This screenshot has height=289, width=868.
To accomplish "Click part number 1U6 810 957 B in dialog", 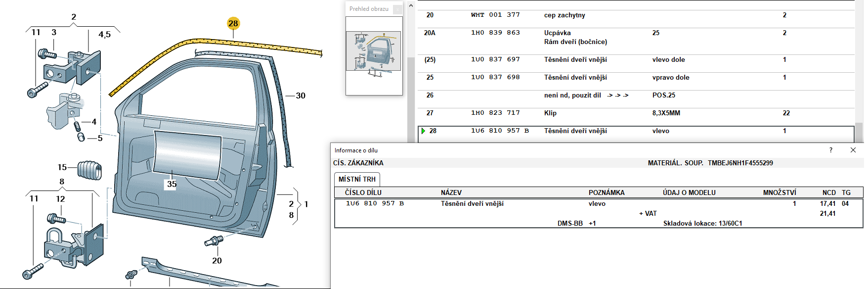I will point(375,203).
